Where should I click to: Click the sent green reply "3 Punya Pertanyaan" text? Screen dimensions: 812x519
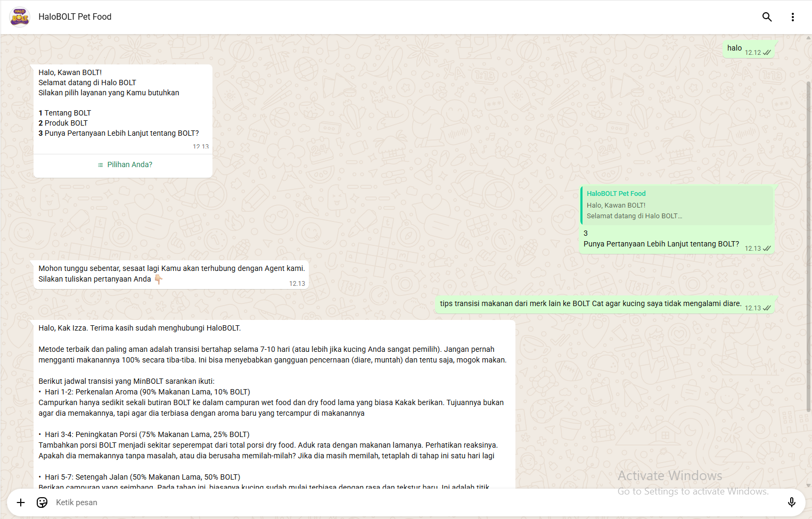[661, 238]
